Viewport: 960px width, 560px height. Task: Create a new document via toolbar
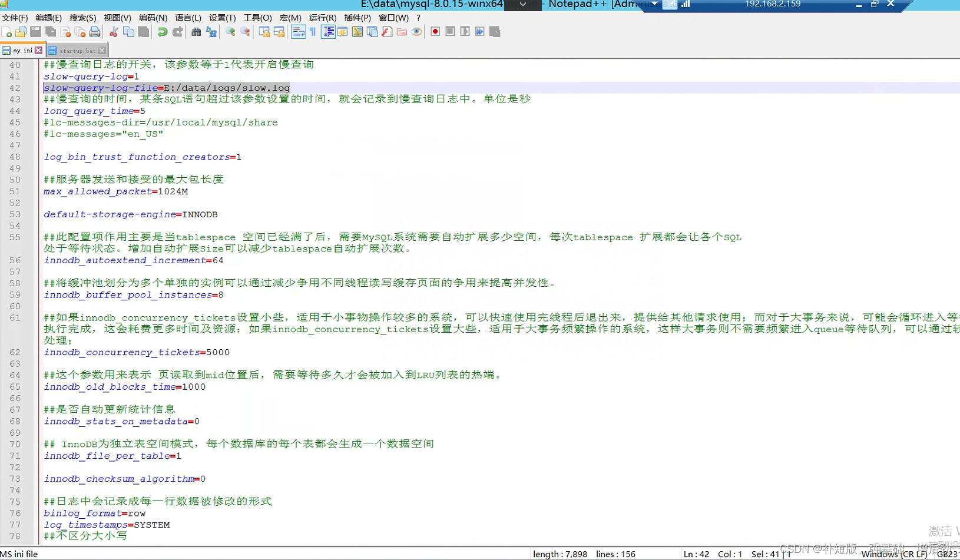point(6,32)
